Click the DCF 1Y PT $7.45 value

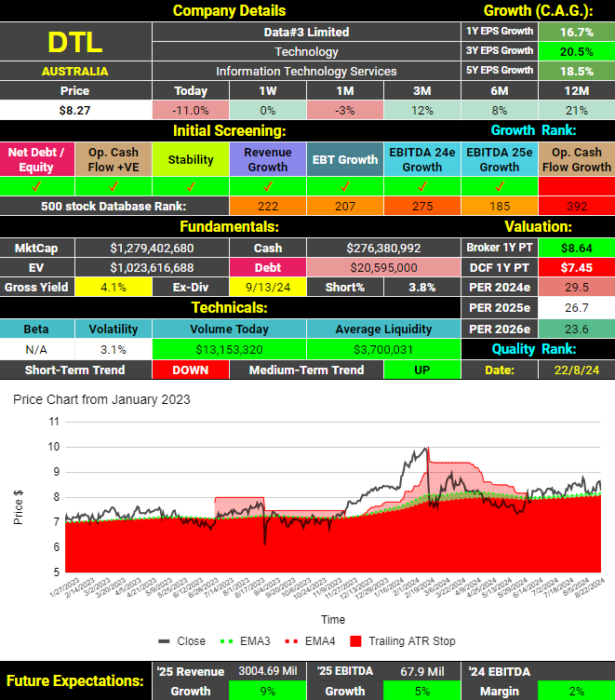[x=577, y=268]
